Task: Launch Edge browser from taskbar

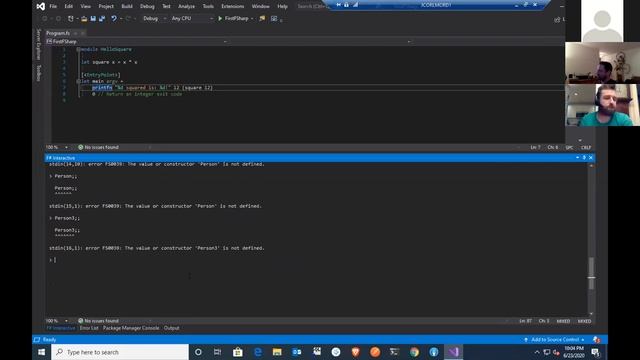Action: click(x=258, y=352)
